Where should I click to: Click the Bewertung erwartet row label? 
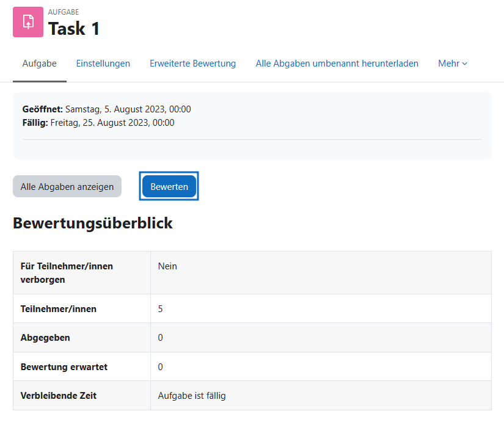tap(64, 366)
